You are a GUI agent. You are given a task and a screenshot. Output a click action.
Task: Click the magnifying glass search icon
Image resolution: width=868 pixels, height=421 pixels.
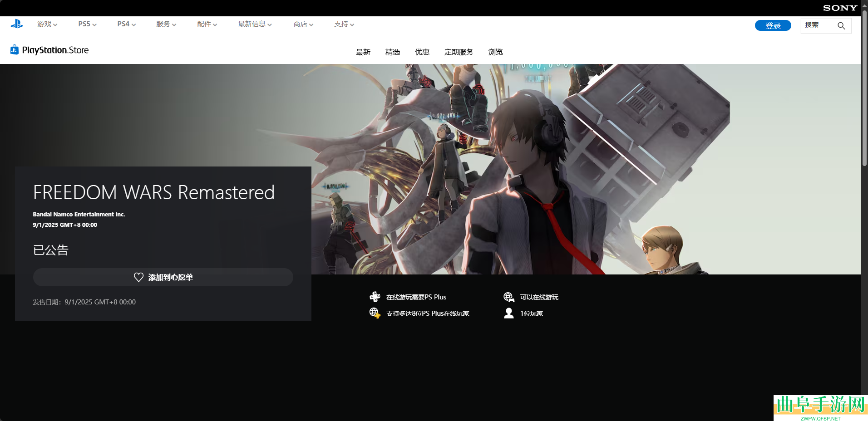pos(841,25)
